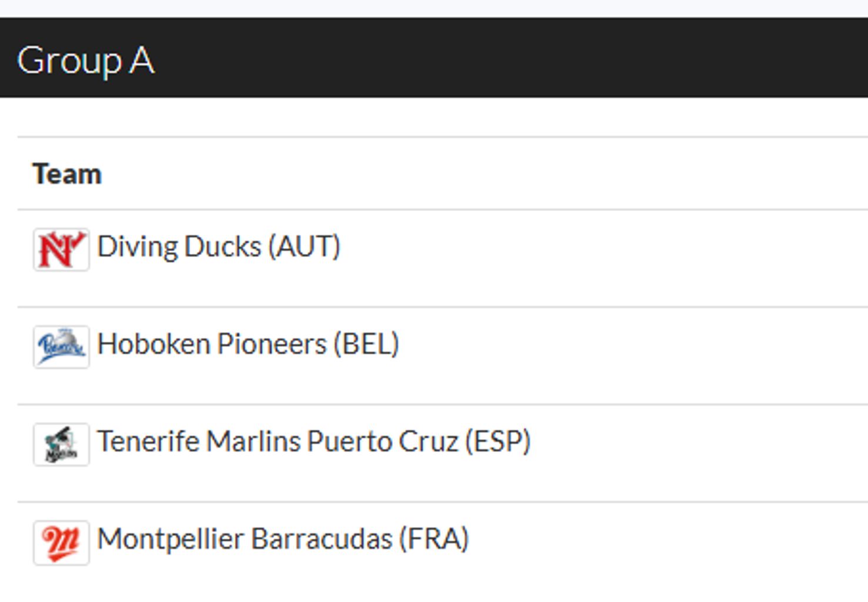Open the Tenerife Marlins Puerto Cruz name
The height and width of the screenshot is (602, 868).
click(278, 442)
